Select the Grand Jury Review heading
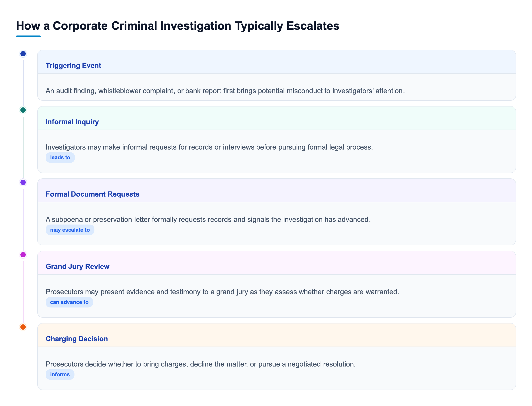This screenshot has width=532, height=406. coord(78,266)
